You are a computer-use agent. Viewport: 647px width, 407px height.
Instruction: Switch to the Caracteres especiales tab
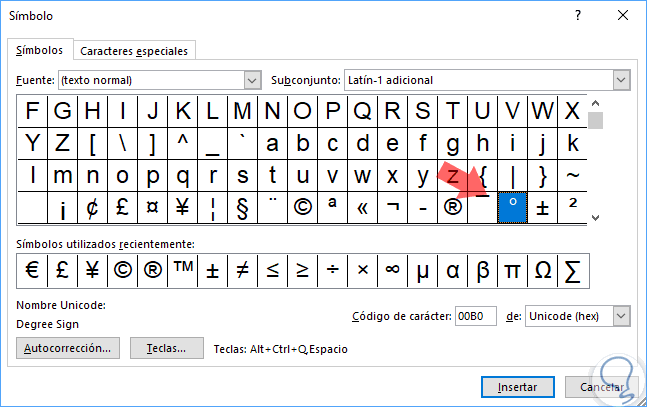pos(134,51)
